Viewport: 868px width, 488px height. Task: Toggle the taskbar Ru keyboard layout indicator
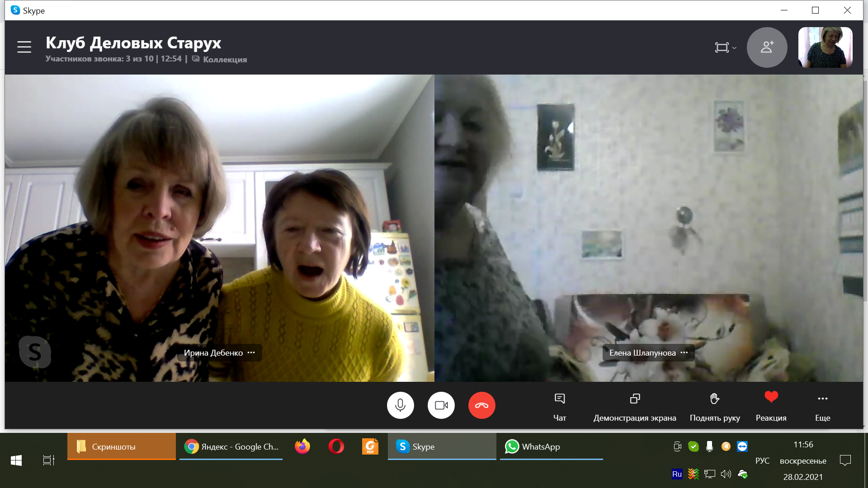coord(677,474)
